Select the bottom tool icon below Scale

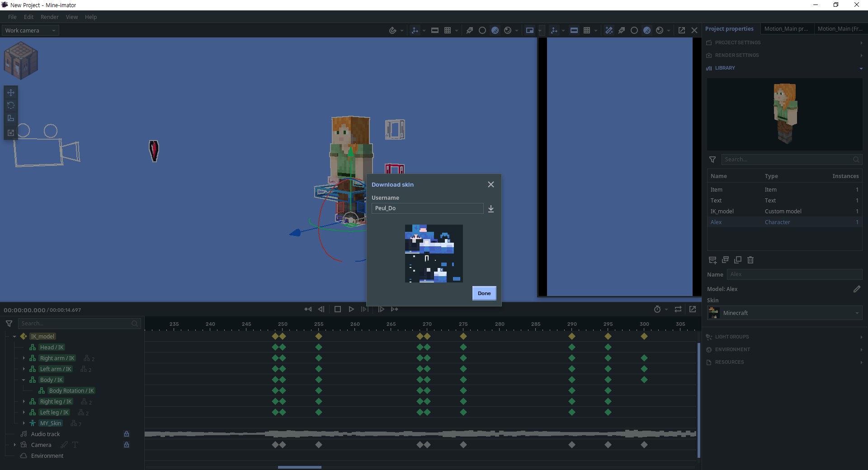[11, 132]
